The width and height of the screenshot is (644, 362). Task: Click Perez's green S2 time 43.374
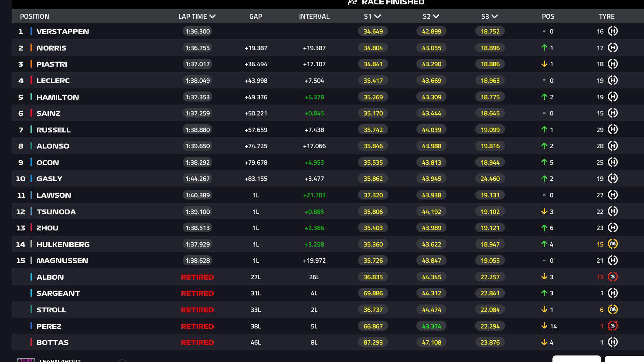[432, 326]
